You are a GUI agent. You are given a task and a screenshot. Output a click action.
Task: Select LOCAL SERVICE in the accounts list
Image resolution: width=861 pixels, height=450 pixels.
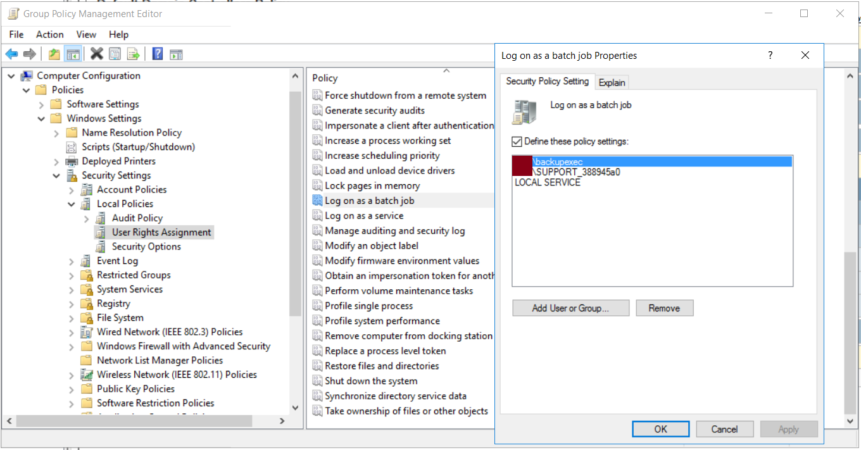click(546, 183)
